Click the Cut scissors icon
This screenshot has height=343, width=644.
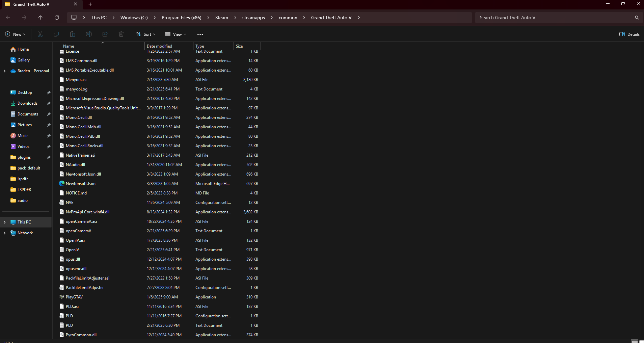pyautogui.click(x=40, y=34)
